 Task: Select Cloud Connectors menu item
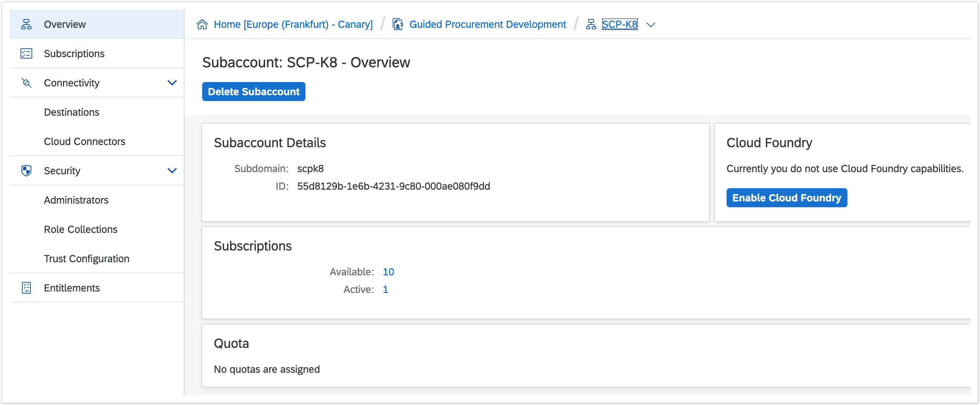pyautogui.click(x=85, y=141)
